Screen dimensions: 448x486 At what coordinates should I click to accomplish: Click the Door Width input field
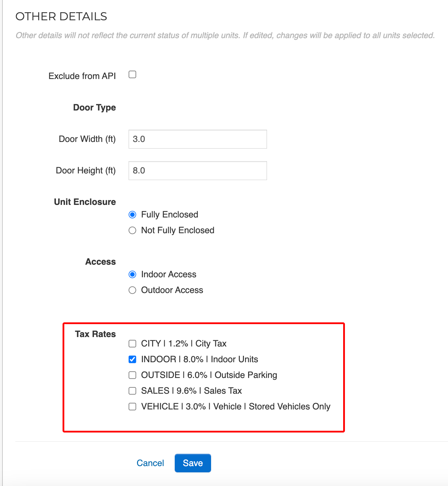pyautogui.click(x=198, y=139)
